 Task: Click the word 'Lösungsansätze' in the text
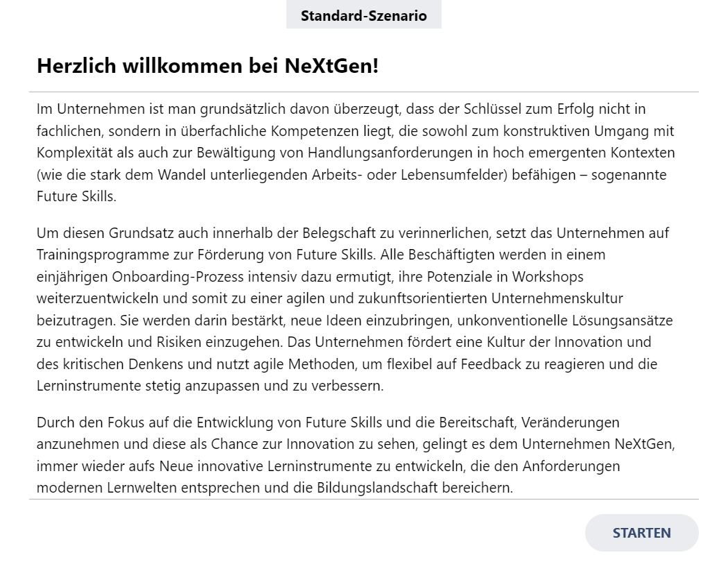click(x=622, y=321)
